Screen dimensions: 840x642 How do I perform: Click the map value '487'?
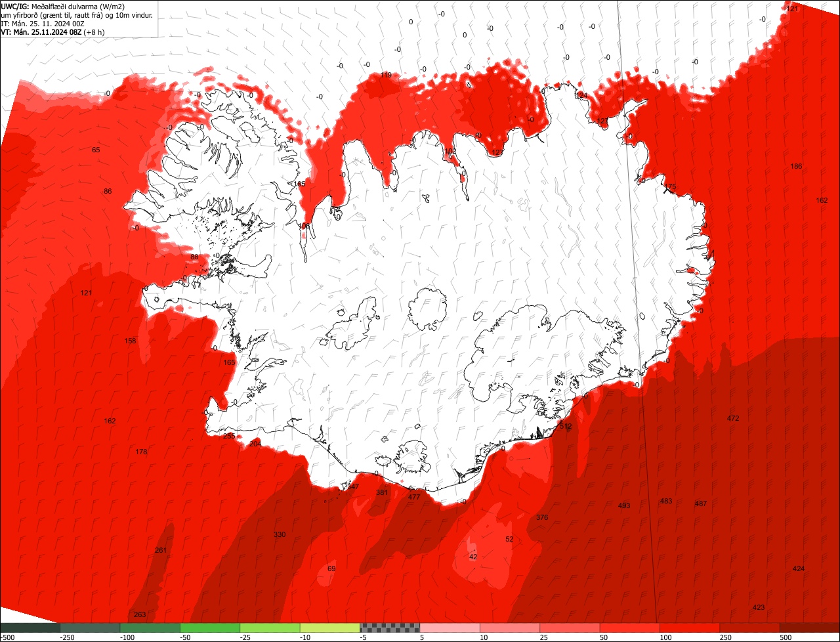701,503
